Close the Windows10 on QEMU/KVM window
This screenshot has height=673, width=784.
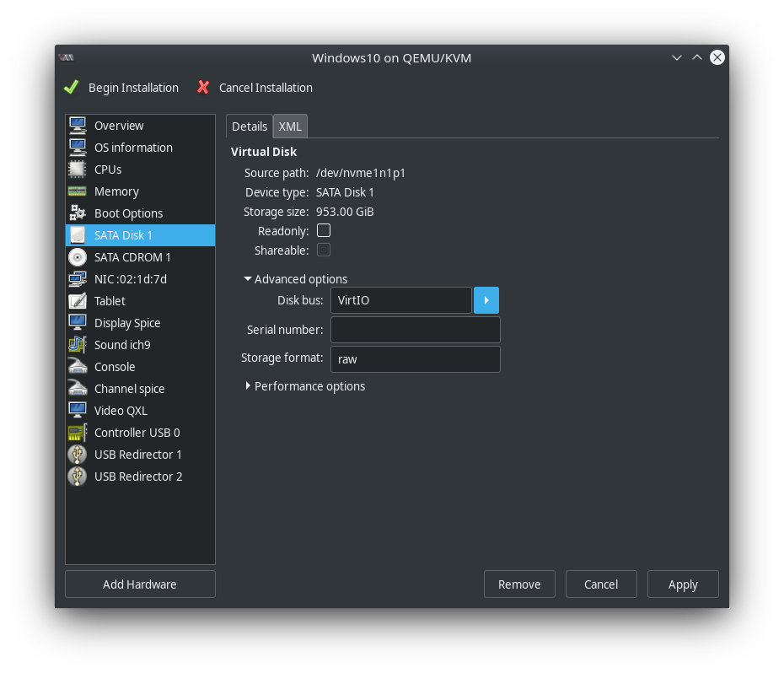coord(717,57)
